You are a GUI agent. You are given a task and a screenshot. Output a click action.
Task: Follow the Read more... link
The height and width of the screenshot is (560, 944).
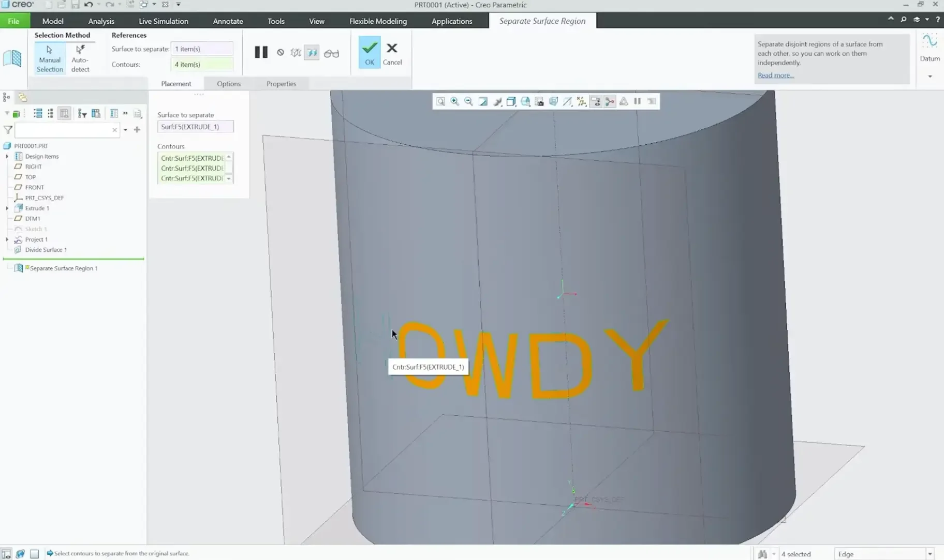(x=775, y=75)
